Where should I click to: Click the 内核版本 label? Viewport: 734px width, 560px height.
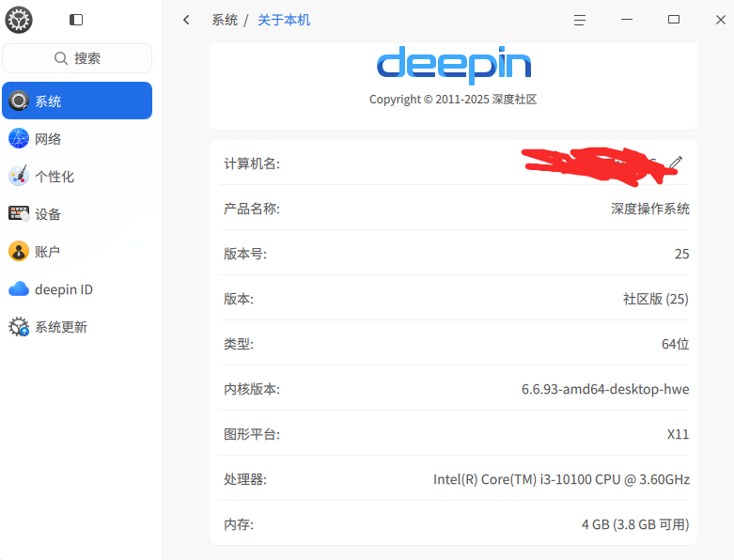[252, 389]
